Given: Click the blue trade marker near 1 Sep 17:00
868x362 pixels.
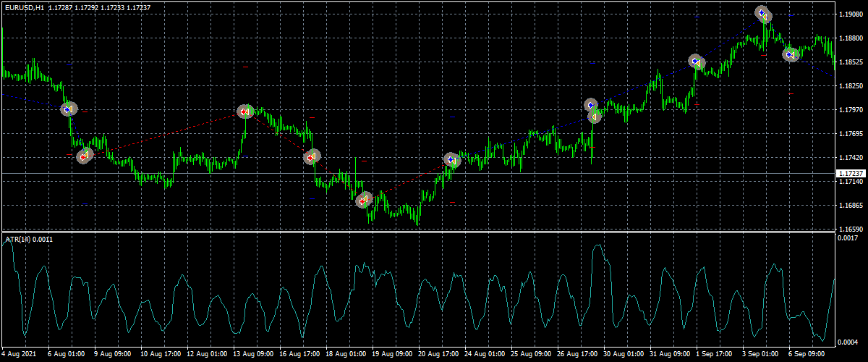Looking at the screenshot, I should (697, 62).
